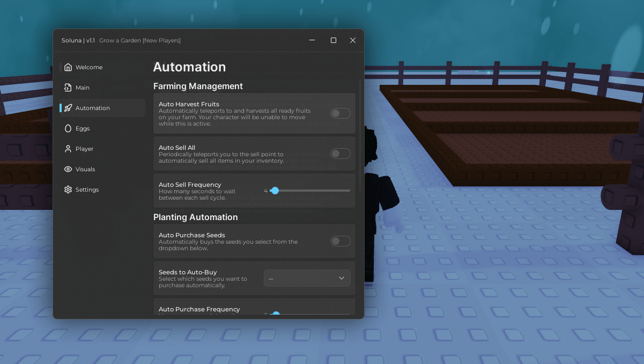644x364 pixels.
Task: Click the Main document icon
Action: pyautogui.click(x=68, y=88)
